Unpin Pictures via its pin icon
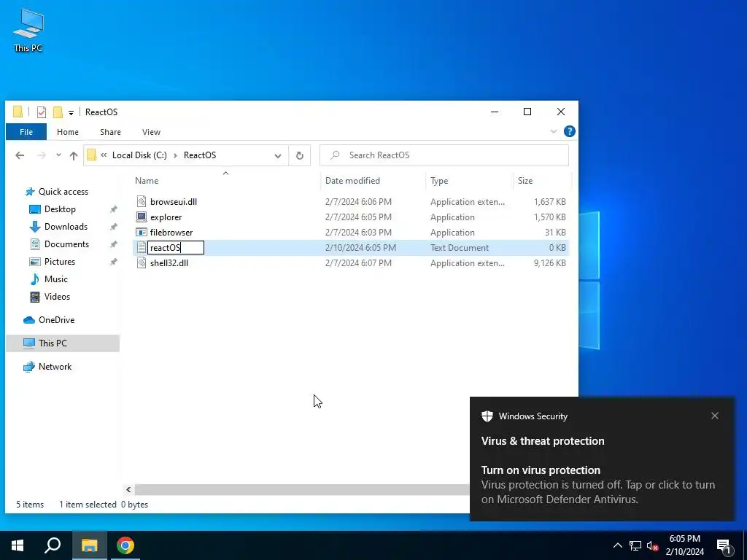This screenshot has height=560, width=747. coord(113,262)
